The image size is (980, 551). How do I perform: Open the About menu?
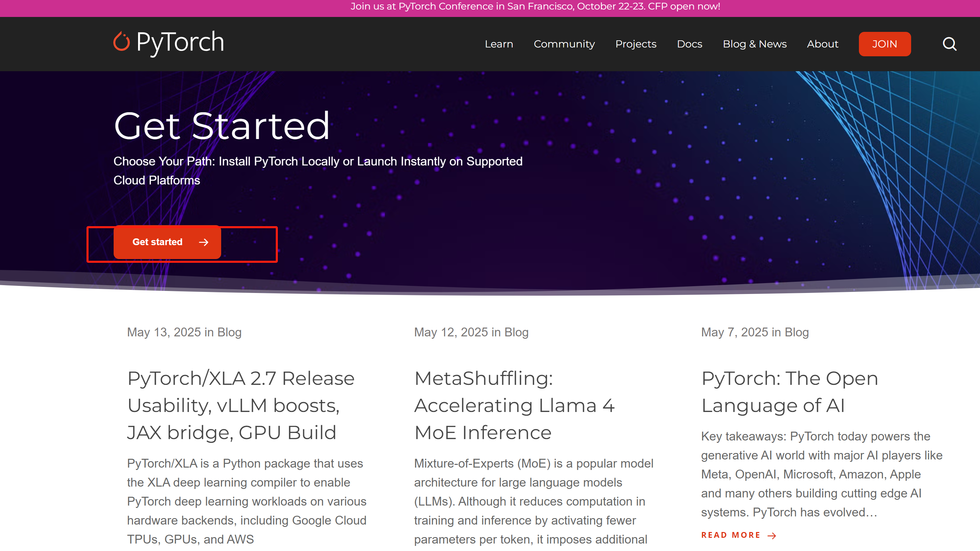point(823,44)
